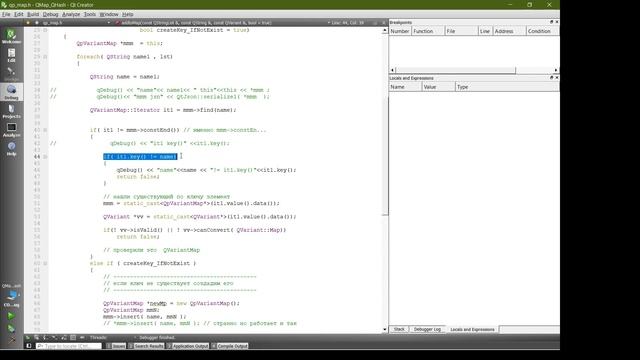Click the debugger continue icon in toolbar

(27, 338)
